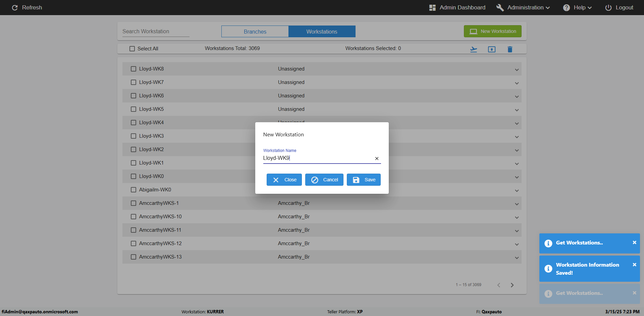
Task: Click the upload workstations icon
Action: (x=492, y=49)
